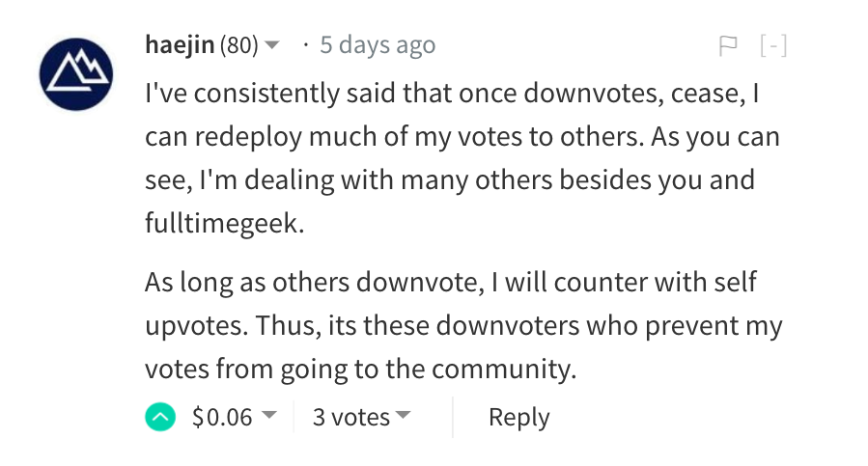Image resolution: width=868 pixels, height=466 pixels.
Task: Click the word fulltimegeek in the comment
Action: (224, 223)
